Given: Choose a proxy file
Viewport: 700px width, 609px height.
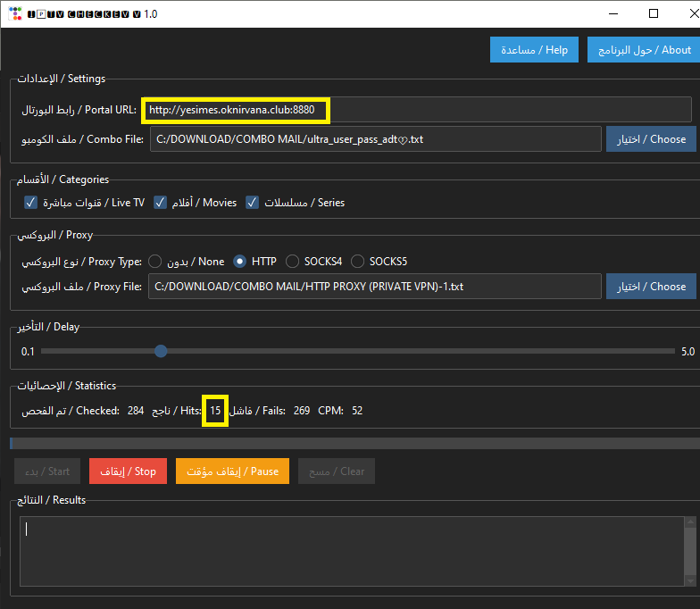Looking at the screenshot, I should point(651,286).
